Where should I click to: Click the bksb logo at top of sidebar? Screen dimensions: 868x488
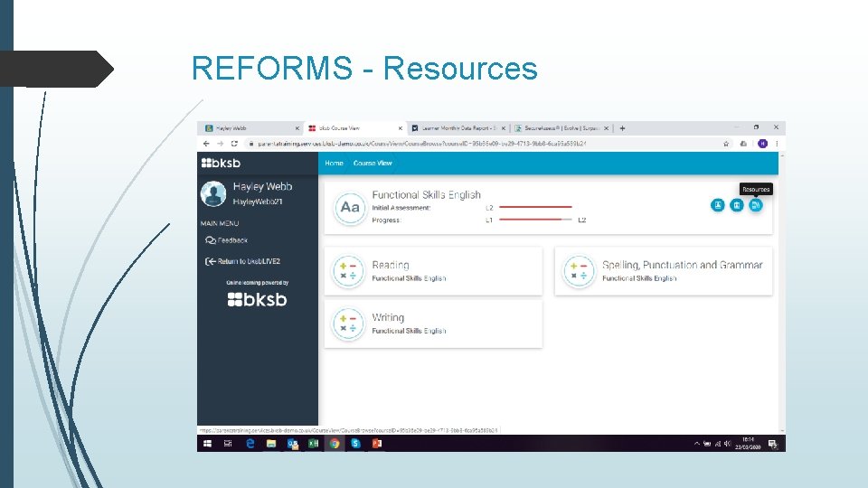(x=221, y=163)
